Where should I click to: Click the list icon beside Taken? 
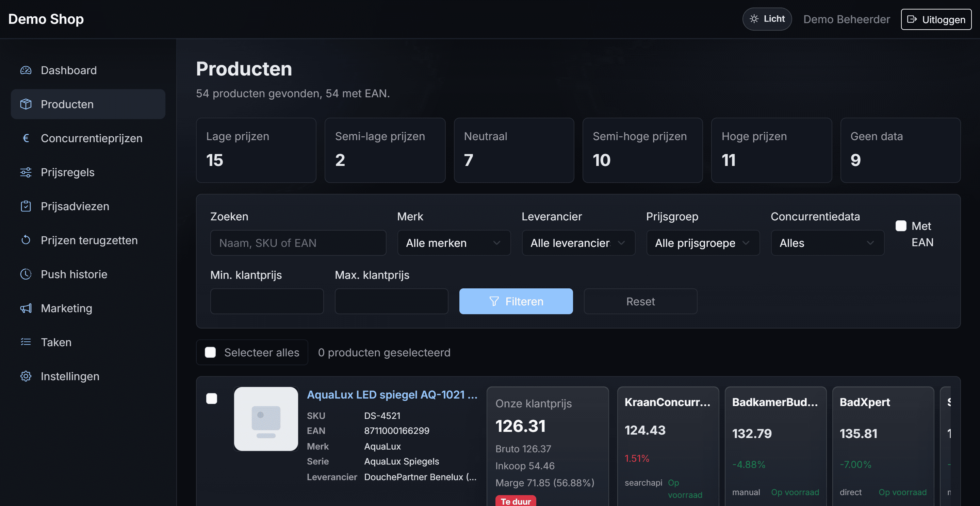click(x=26, y=342)
